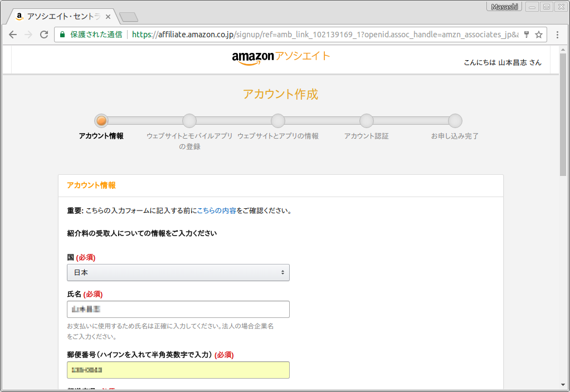Click the お申し込み完了 step circle
Viewport: 570px width, 392px height.
[x=455, y=121]
